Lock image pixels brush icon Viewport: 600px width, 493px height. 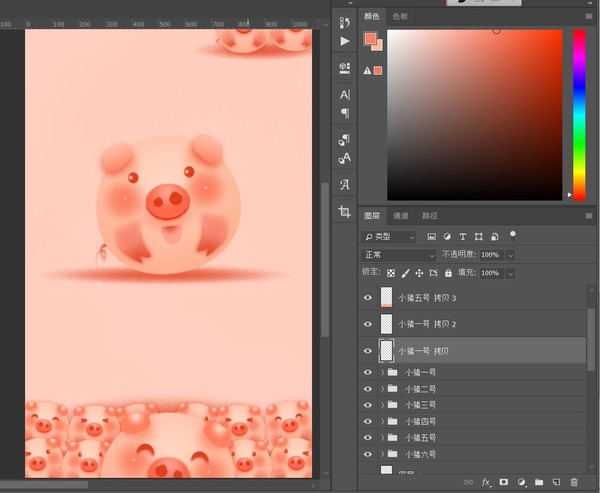click(406, 273)
